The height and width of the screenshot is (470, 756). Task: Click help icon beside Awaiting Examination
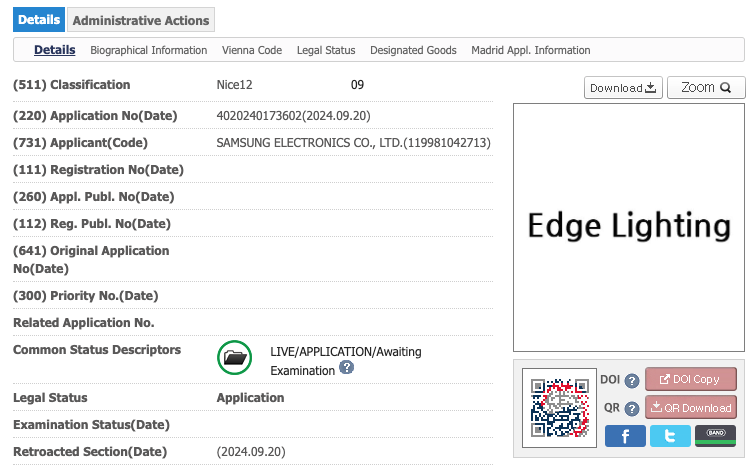[x=346, y=368]
